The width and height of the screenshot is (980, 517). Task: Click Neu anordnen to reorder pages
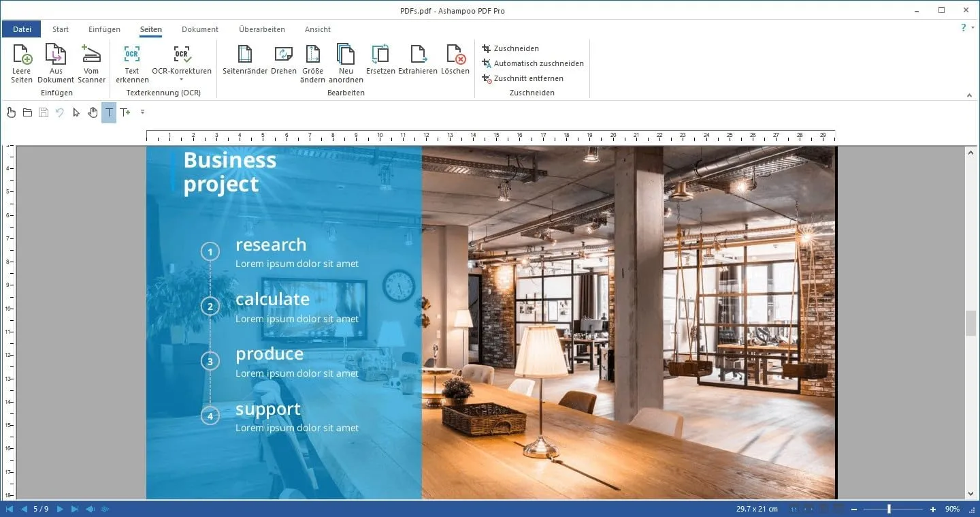pyautogui.click(x=346, y=61)
